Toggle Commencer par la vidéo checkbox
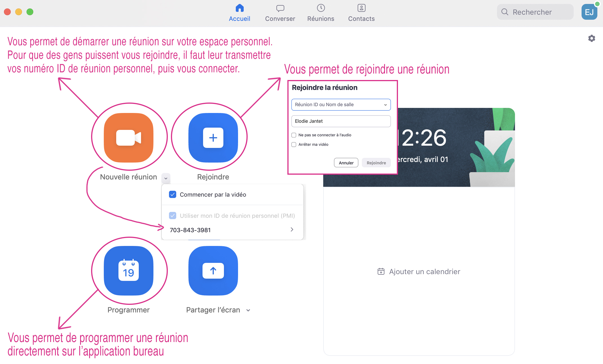603x364 pixels. click(x=173, y=194)
